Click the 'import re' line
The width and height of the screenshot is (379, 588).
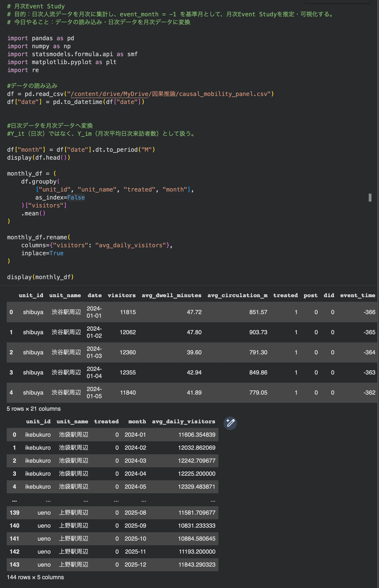pos(23,70)
